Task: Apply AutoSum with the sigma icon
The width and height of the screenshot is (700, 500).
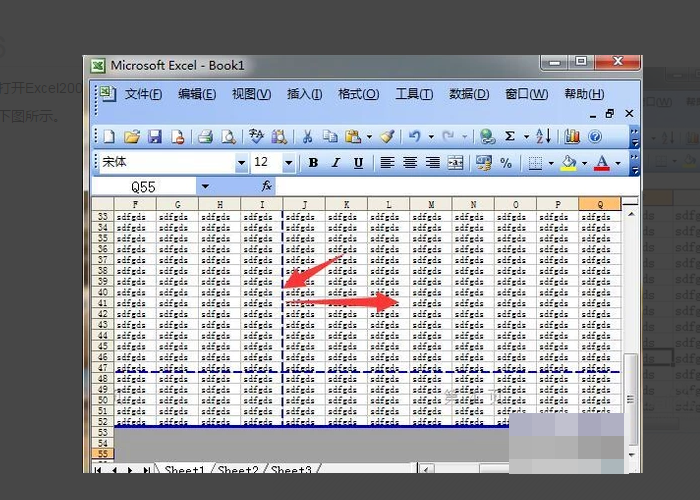Action: click(x=510, y=137)
